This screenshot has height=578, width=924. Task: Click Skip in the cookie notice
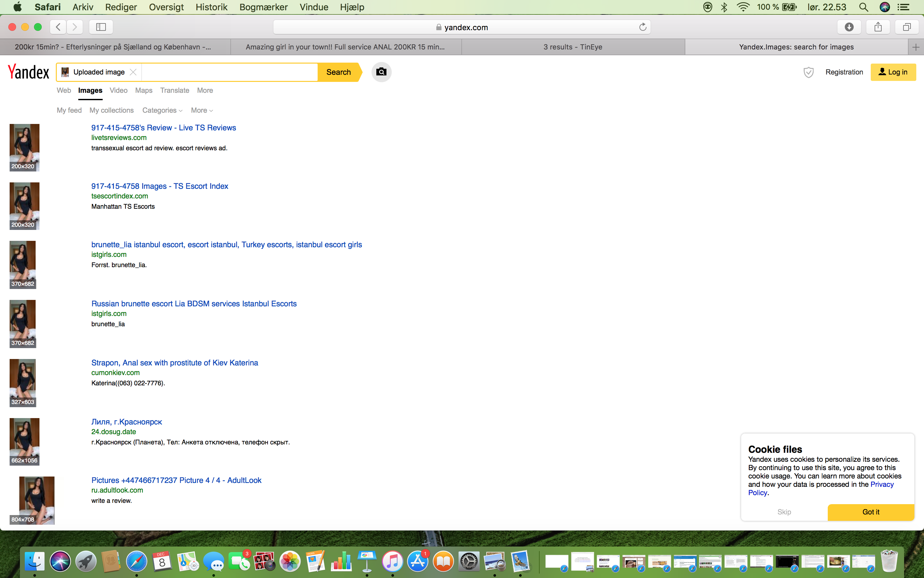(x=784, y=512)
